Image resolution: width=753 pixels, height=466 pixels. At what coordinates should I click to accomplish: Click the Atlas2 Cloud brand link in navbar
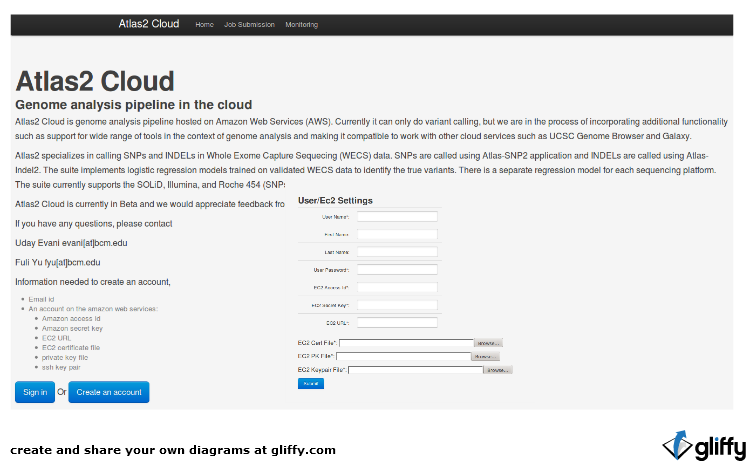tap(149, 24)
